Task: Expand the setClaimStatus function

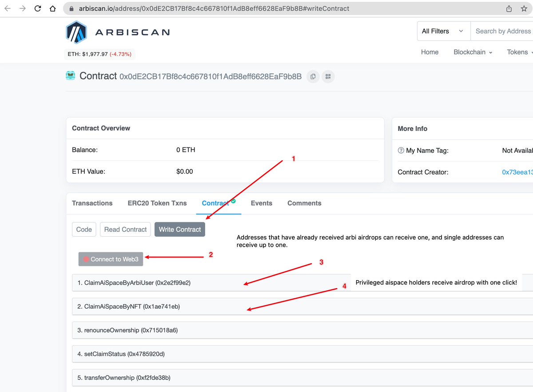Action: coord(302,354)
